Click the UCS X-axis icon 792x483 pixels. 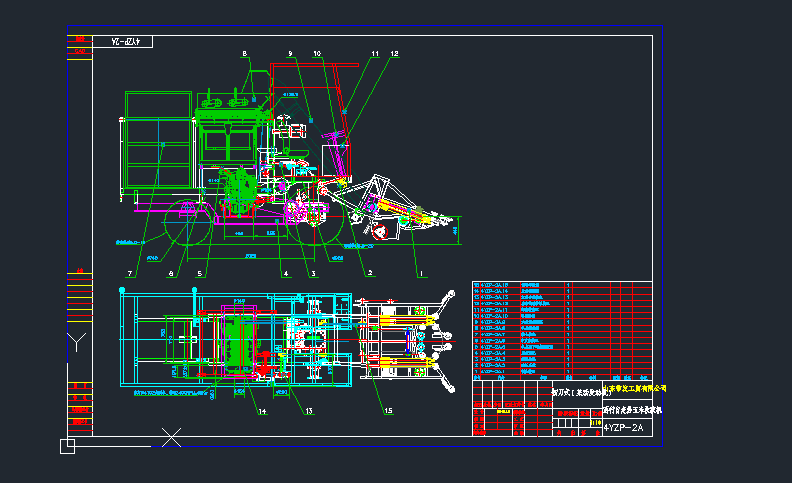[x=171, y=437]
